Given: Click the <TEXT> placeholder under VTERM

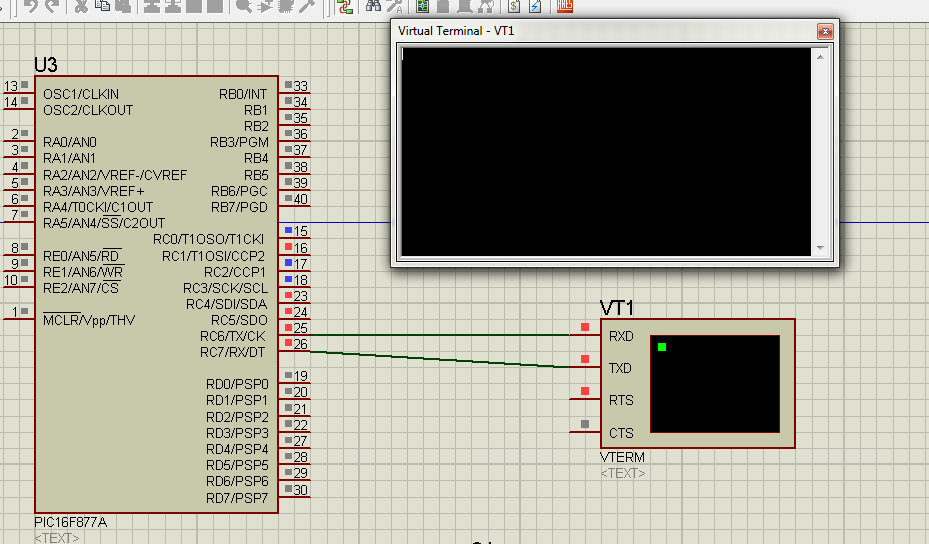Looking at the screenshot, I should tap(622, 473).
